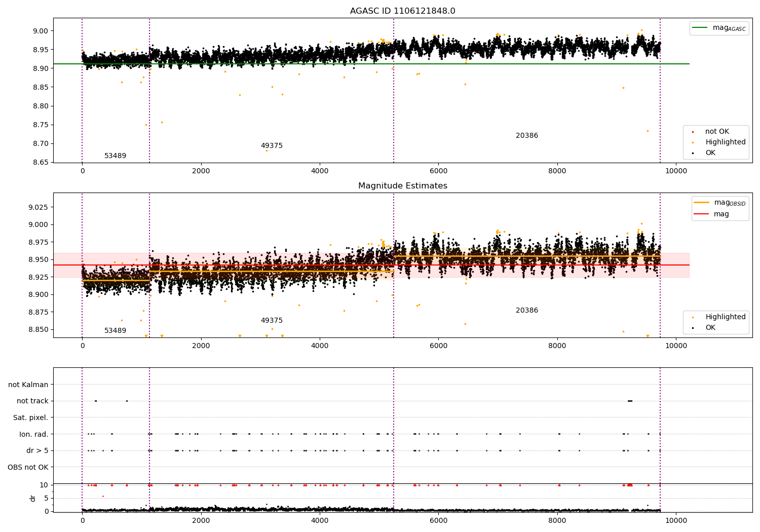Click the 'not track' row label
This screenshot has width=760, height=532.
(x=32, y=401)
